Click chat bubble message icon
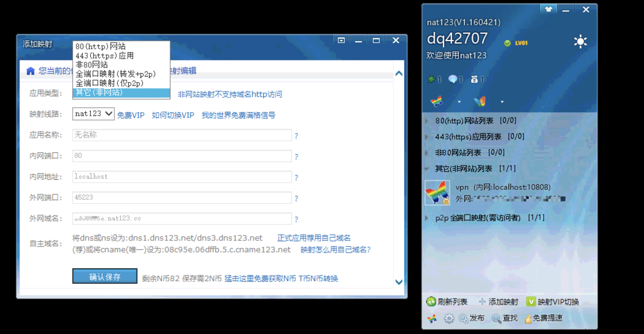 [452, 79]
